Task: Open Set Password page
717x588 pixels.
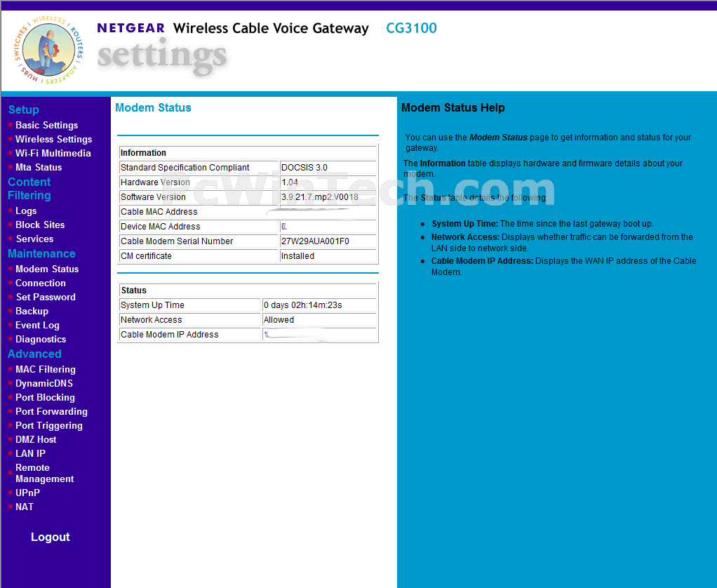Action: tap(46, 298)
